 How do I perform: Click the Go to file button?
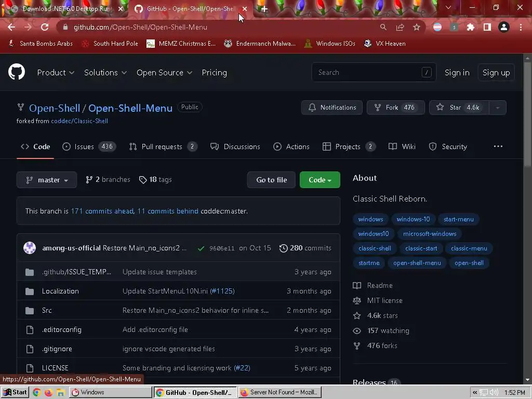271,180
